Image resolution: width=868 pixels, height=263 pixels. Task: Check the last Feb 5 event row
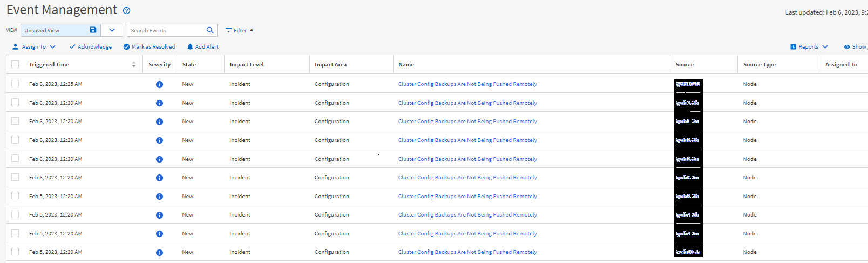pyautogui.click(x=15, y=252)
